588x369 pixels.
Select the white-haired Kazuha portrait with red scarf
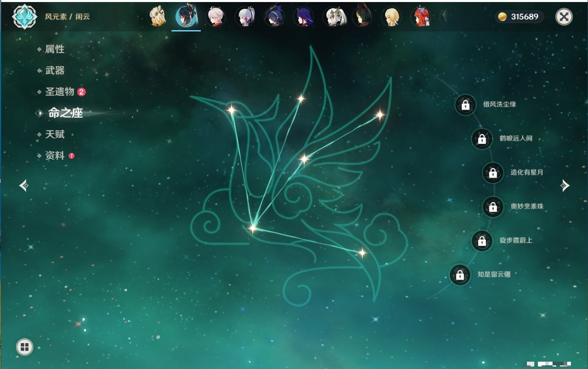(x=216, y=17)
